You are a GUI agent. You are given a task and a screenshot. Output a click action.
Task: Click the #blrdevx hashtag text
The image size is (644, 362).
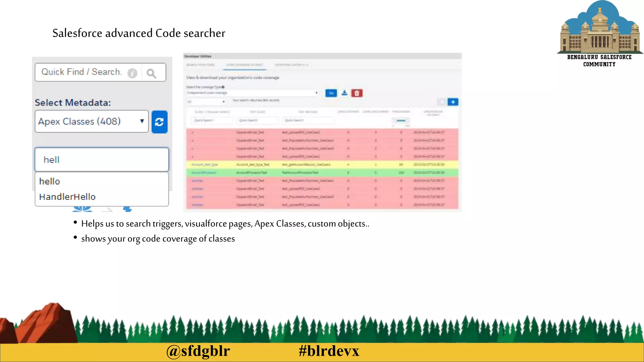click(x=329, y=351)
